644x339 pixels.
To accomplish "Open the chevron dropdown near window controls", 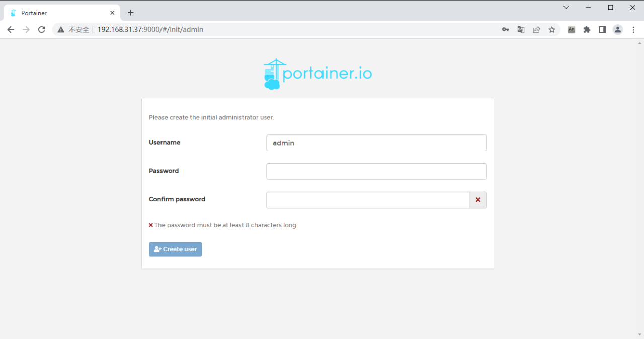I will (x=566, y=7).
